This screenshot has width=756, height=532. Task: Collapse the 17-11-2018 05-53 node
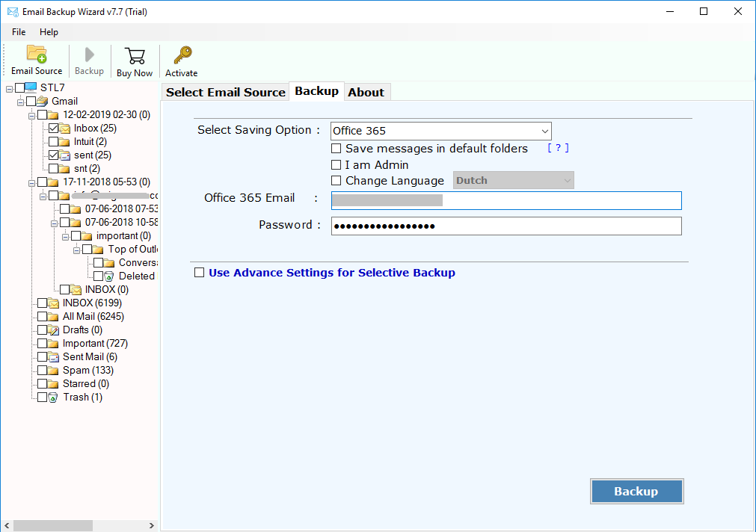(x=31, y=184)
